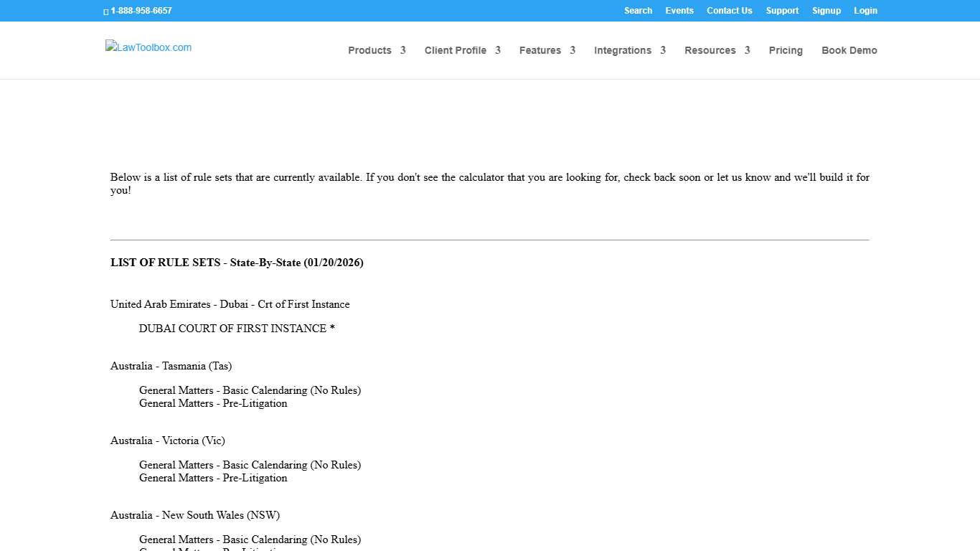
Task: Select Tasmania's General Matters Pre-Litigation entry
Action: point(213,403)
